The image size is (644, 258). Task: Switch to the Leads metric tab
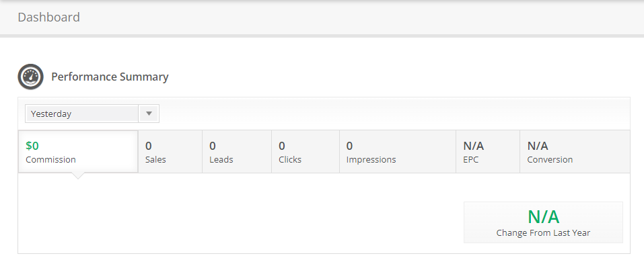(237, 152)
